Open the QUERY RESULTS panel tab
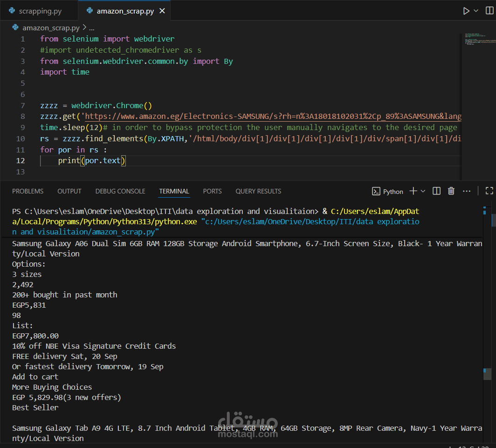Image resolution: width=496 pixels, height=448 pixels. pyautogui.click(x=258, y=191)
